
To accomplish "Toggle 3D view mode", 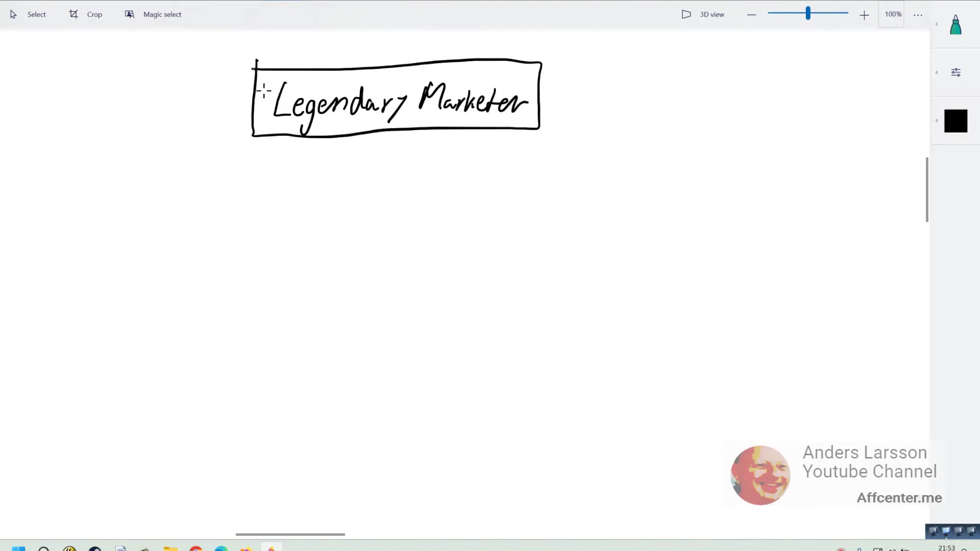I will (703, 14).
